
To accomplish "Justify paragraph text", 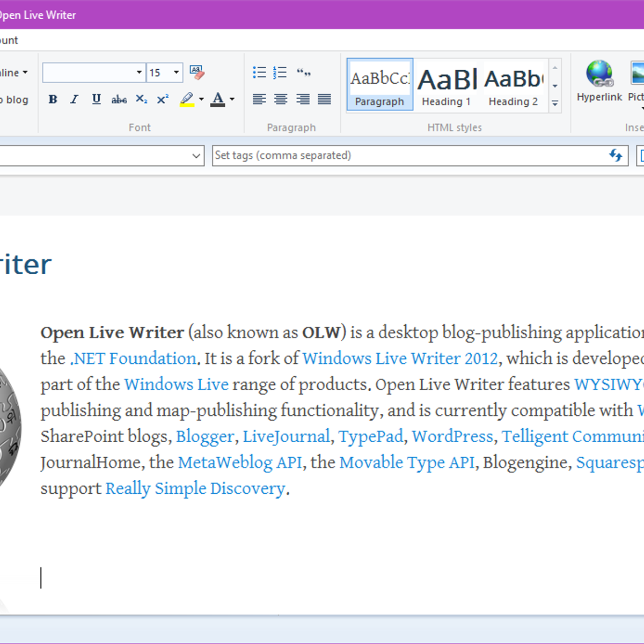I will pos(324,99).
